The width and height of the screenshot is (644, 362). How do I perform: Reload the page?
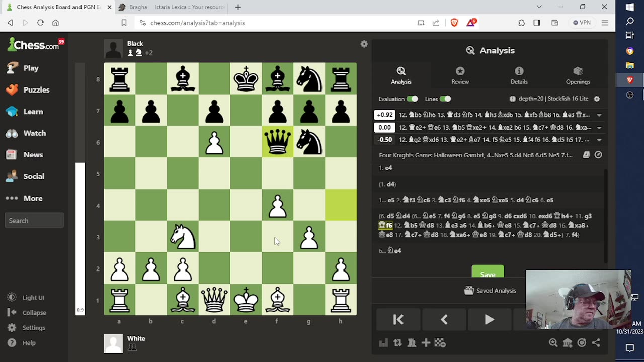(40, 23)
